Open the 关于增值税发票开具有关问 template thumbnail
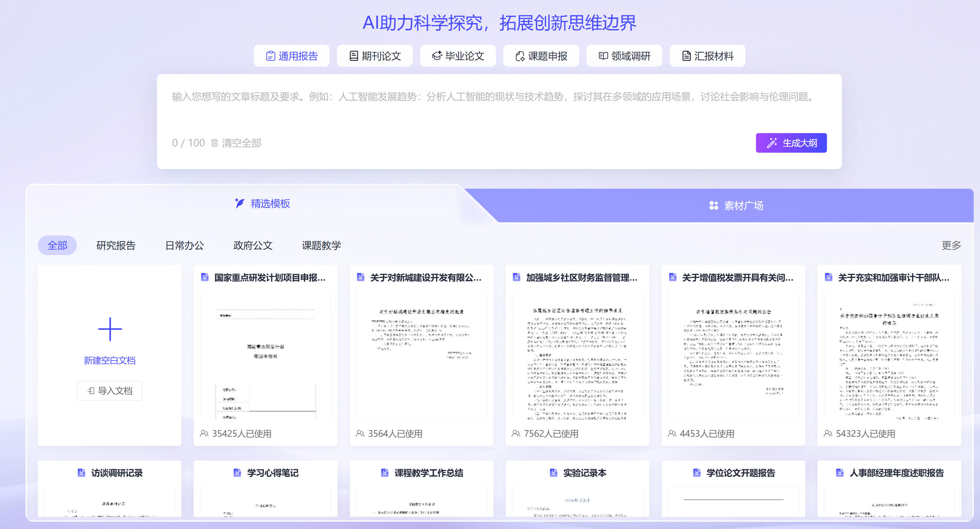The image size is (980, 529). 734,355
